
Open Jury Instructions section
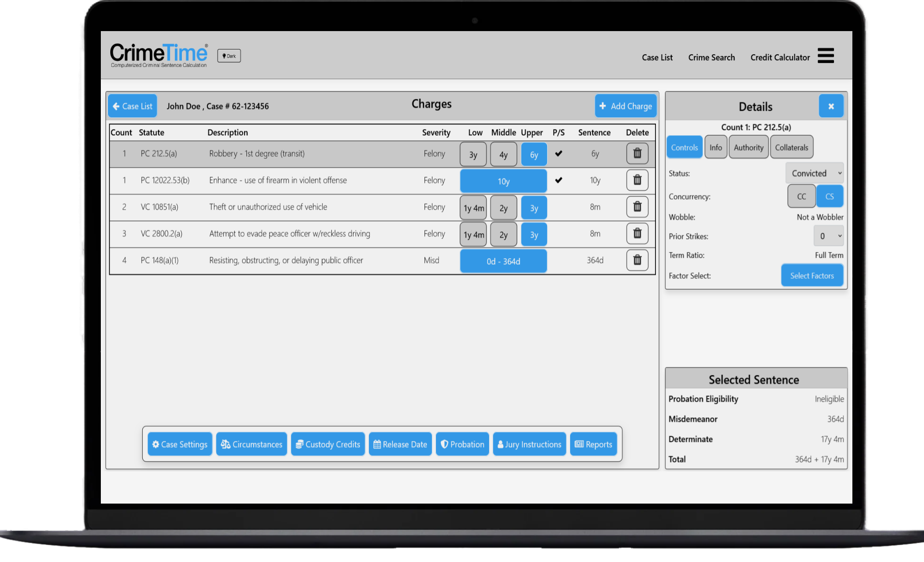(529, 444)
